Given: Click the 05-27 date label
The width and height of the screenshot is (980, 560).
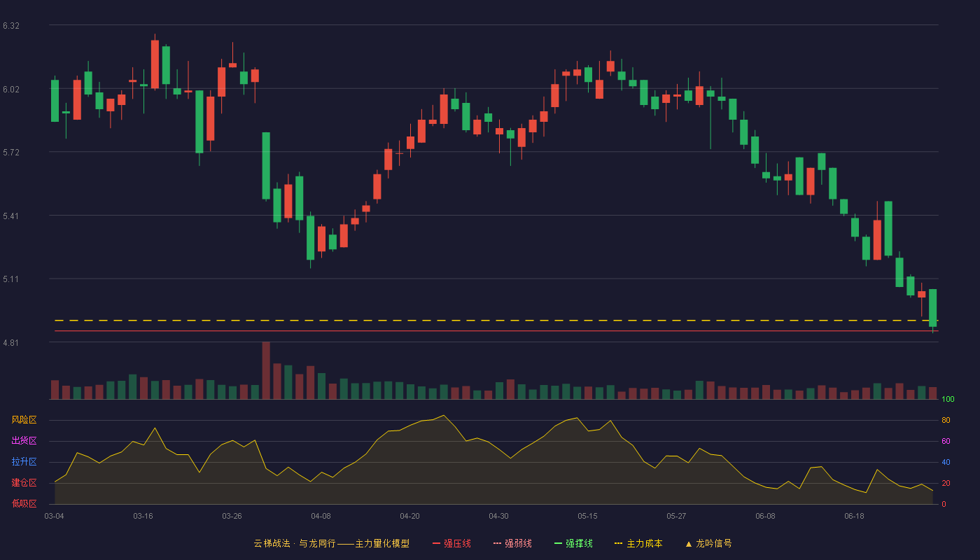Looking at the screenshot, I should [x=676, y=516].
